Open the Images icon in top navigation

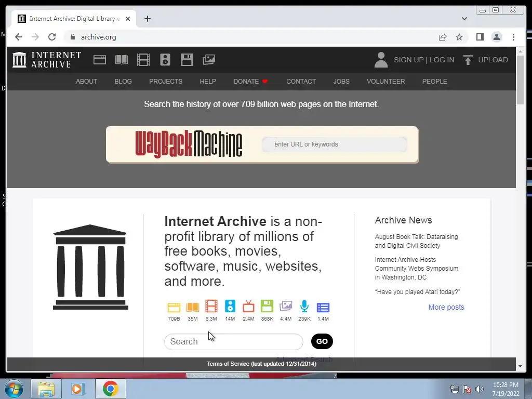tap(209, 60)
